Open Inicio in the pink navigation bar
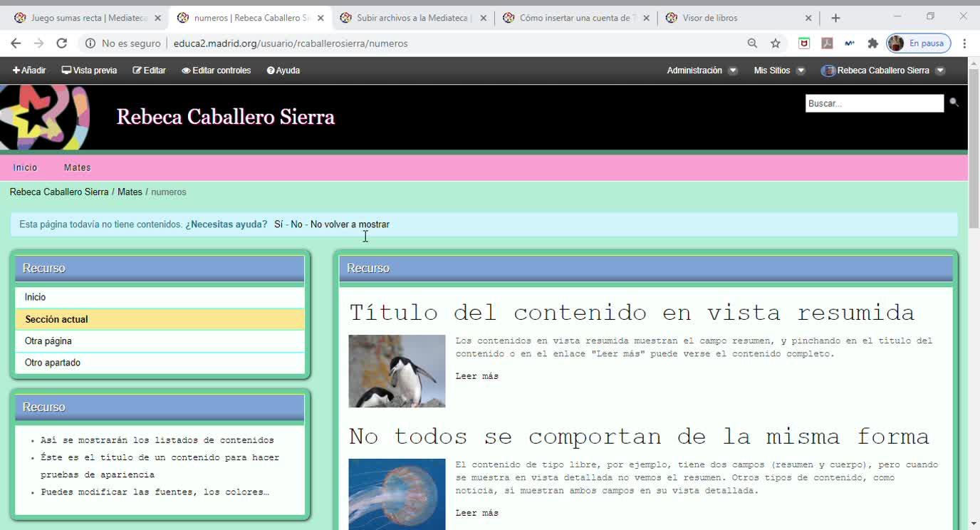Image resolution: width=980 pixels, height=530 pixels. tap(25, 167)
